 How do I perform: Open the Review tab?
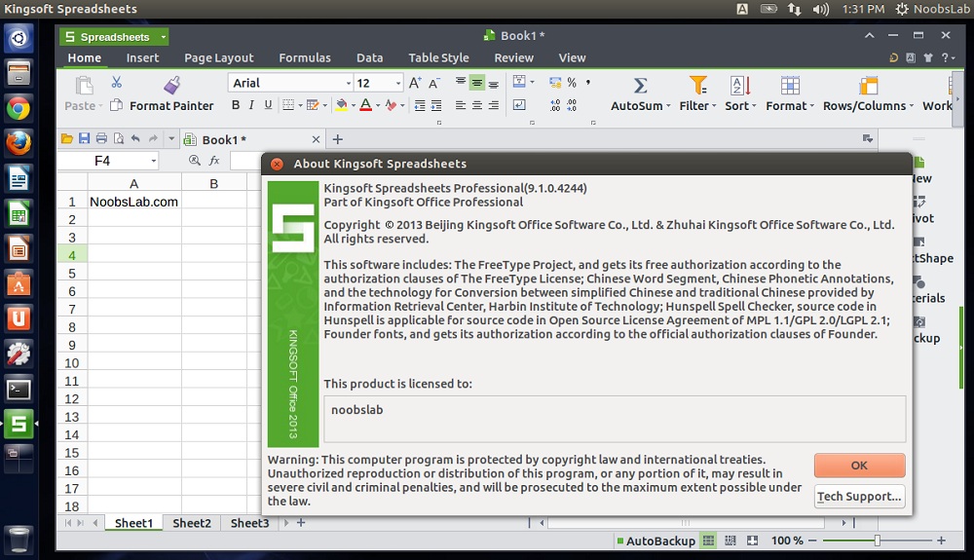coord(513,57)
